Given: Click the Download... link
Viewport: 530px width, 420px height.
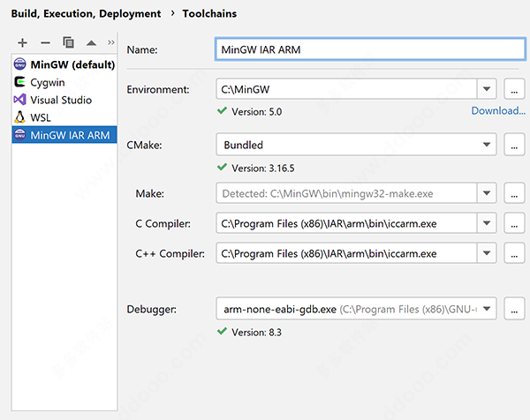Looking at the screenshot, I should tap(497, 111).
